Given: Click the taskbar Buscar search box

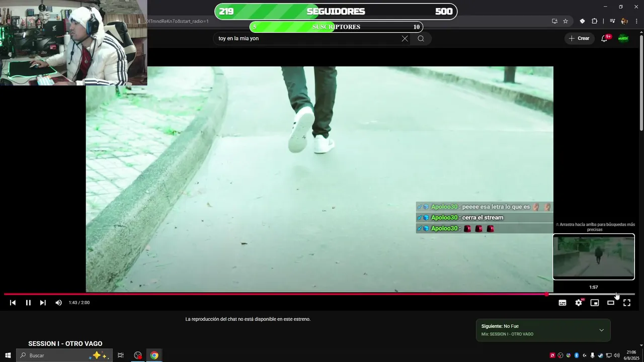Looking at the screenshot, I should (x=64, y=355).
